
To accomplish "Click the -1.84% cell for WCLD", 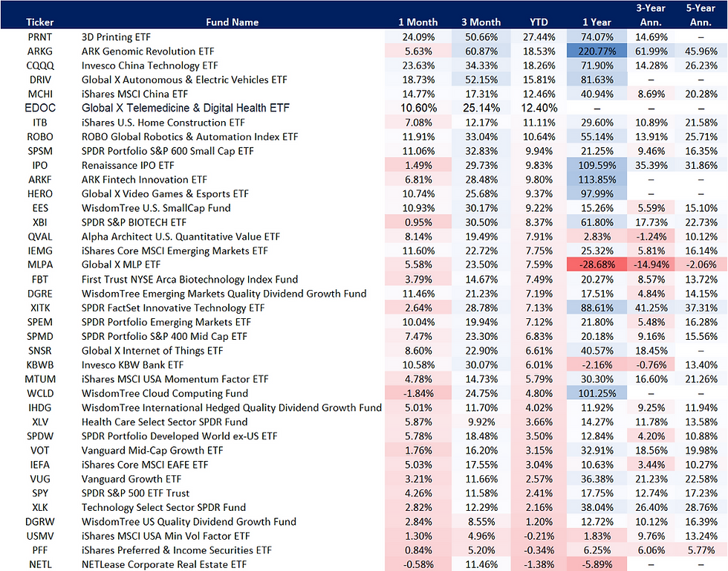I will tap(417, 393).
